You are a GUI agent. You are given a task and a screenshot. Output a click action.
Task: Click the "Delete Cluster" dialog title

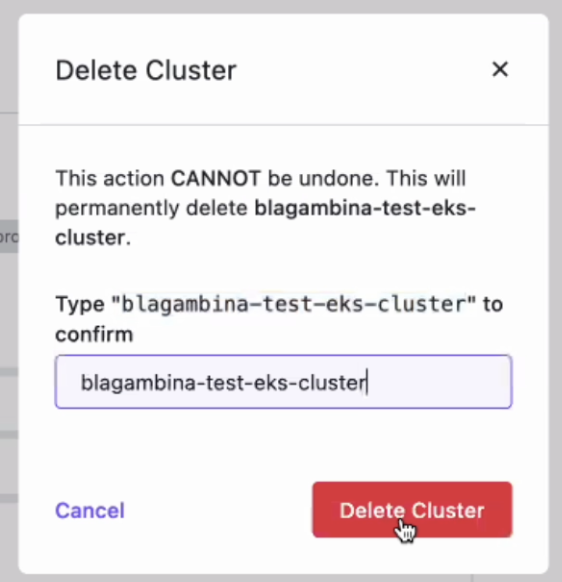pos(146,71)
